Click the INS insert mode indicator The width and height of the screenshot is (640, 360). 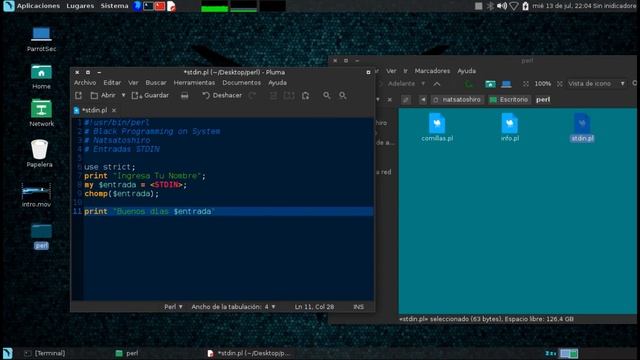[x=358, y=307]
